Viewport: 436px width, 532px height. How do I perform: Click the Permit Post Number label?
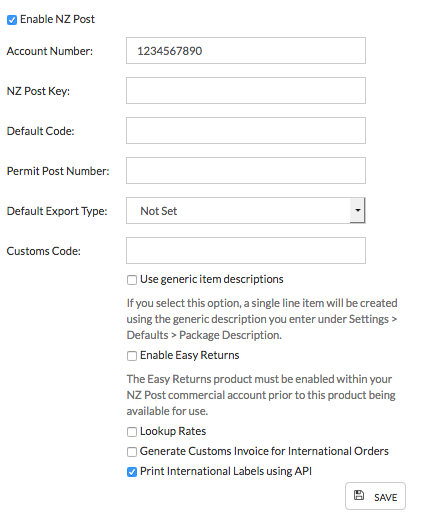coord(58,171)
